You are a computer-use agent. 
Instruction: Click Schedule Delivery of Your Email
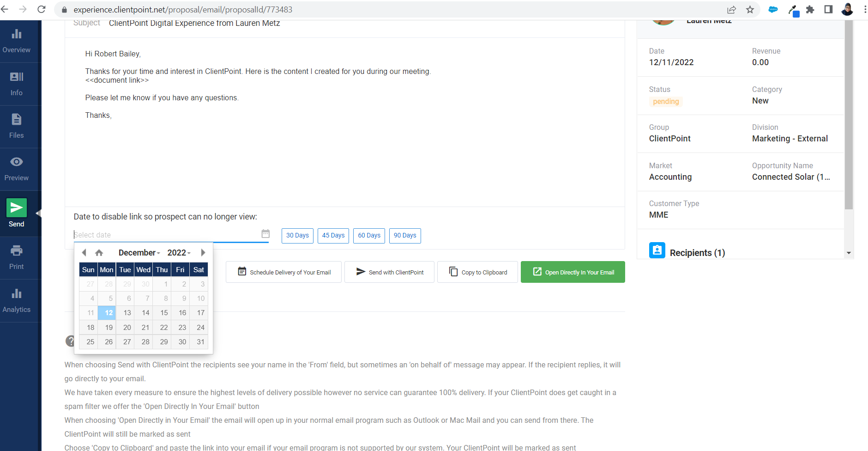pos(283,272)
